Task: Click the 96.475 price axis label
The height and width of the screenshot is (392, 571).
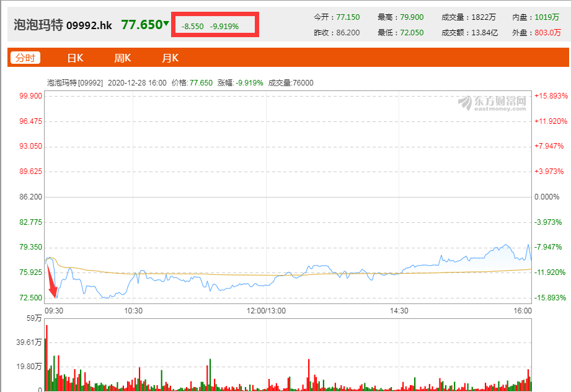Action: (x=30, y=121)
